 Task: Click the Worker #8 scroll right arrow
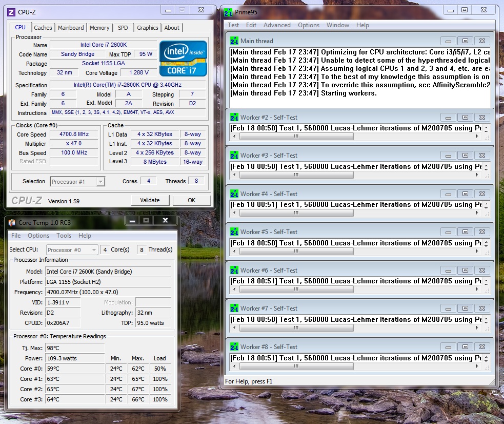tap(477, 366)
